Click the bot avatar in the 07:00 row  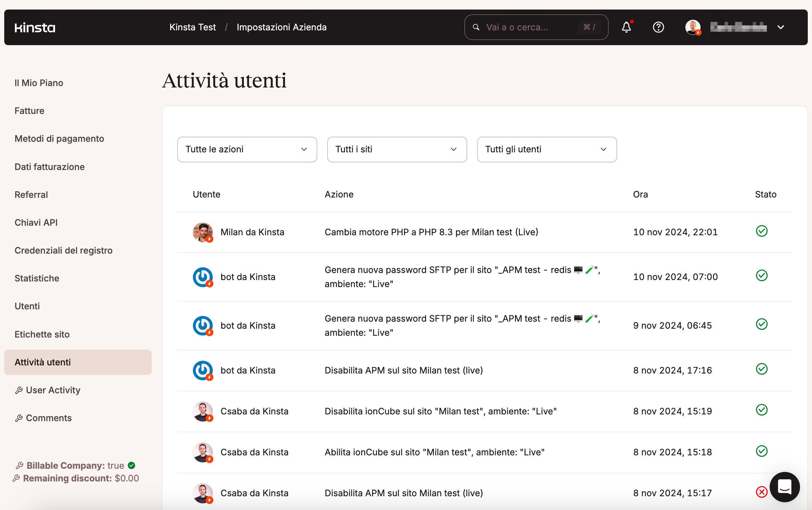point(202,277)
